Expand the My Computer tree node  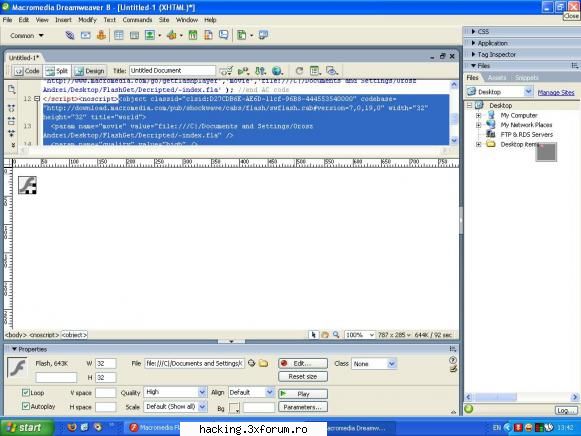(x=478, y=116)
